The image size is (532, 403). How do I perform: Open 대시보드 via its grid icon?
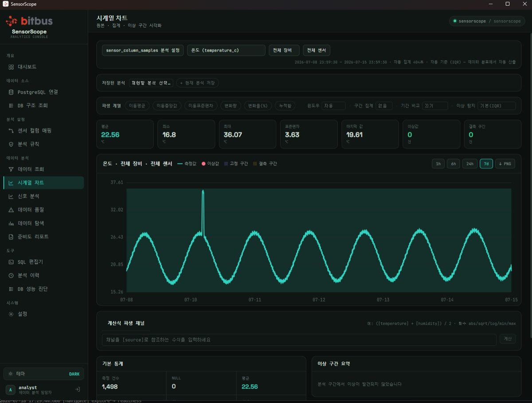point(11,67)
